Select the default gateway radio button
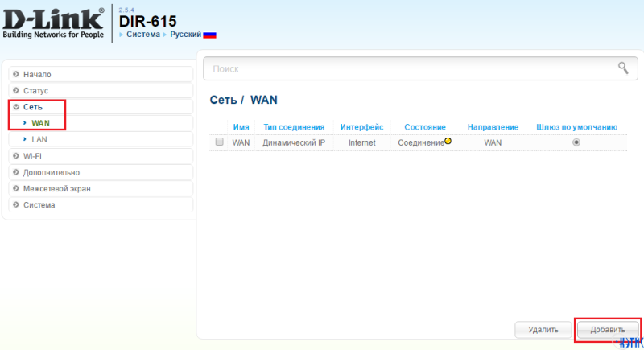Image resolution: width=644 pixels, height=350 pixels. click(x=576, y=142)
